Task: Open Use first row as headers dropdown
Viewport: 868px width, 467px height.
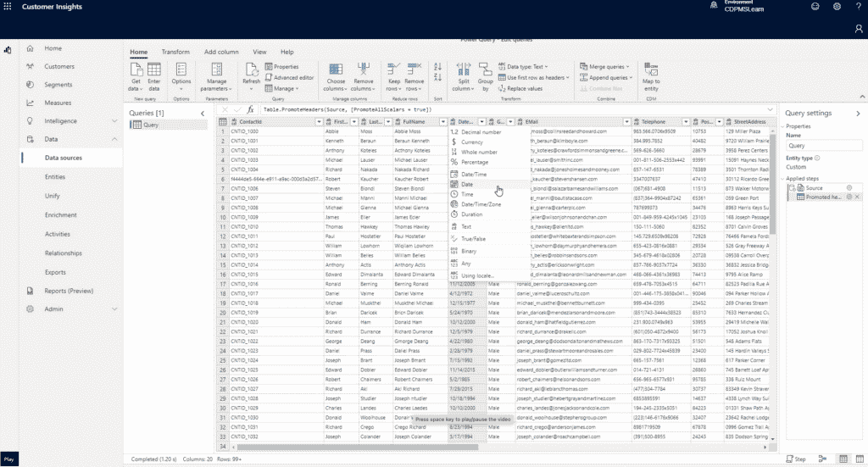Action: point(534,77)
